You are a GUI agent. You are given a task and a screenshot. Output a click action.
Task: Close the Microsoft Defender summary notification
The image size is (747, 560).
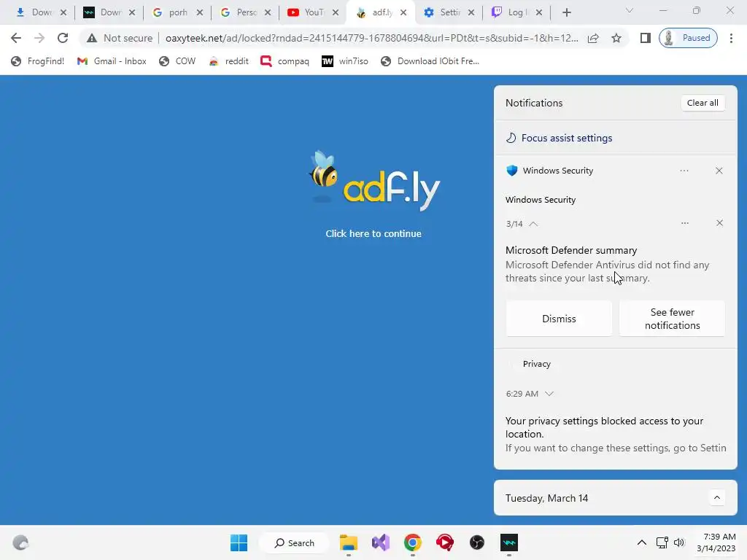coord(719,223)
